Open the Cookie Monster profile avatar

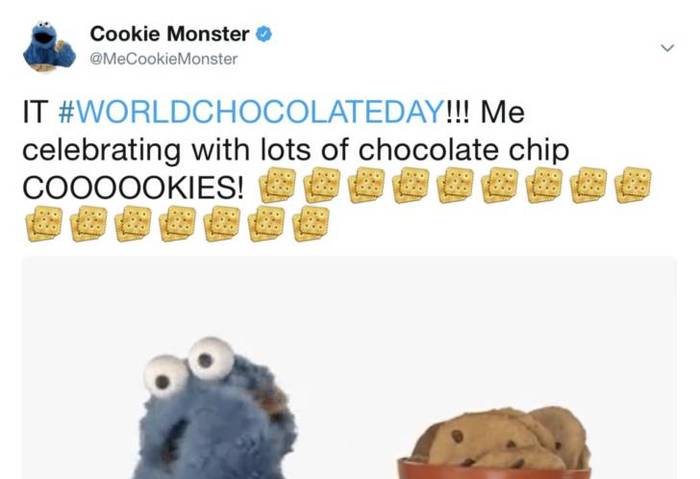tap(49, 46)
